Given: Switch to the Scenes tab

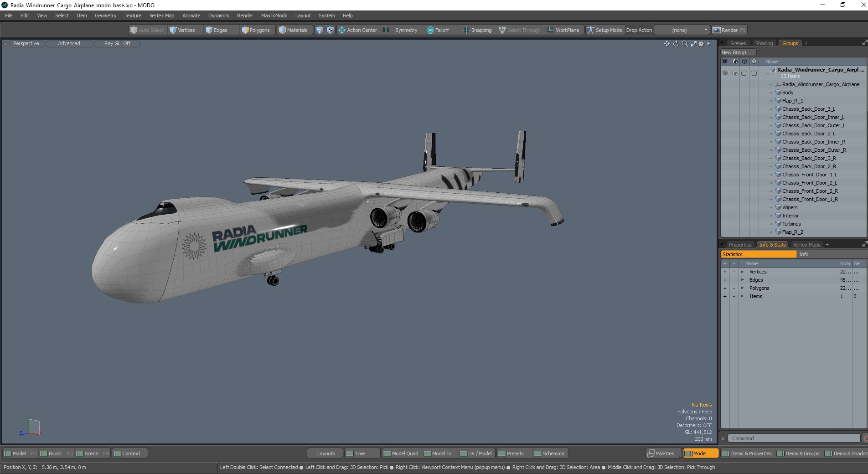Looking at the screenshot, I should [x=738, y=43].
